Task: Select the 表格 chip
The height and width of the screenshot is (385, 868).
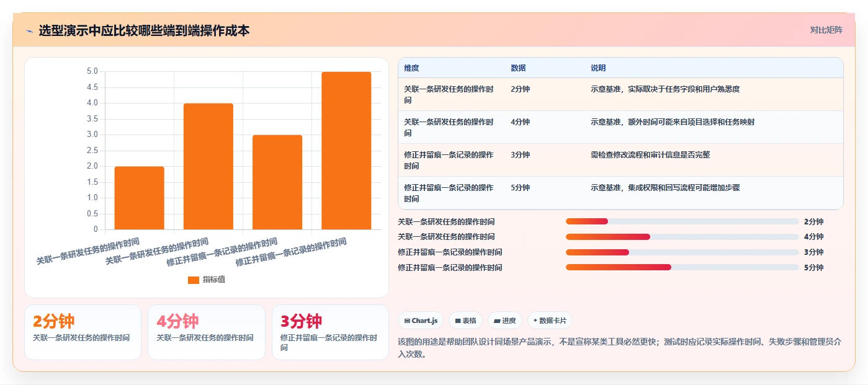Action: coord(465,321)
